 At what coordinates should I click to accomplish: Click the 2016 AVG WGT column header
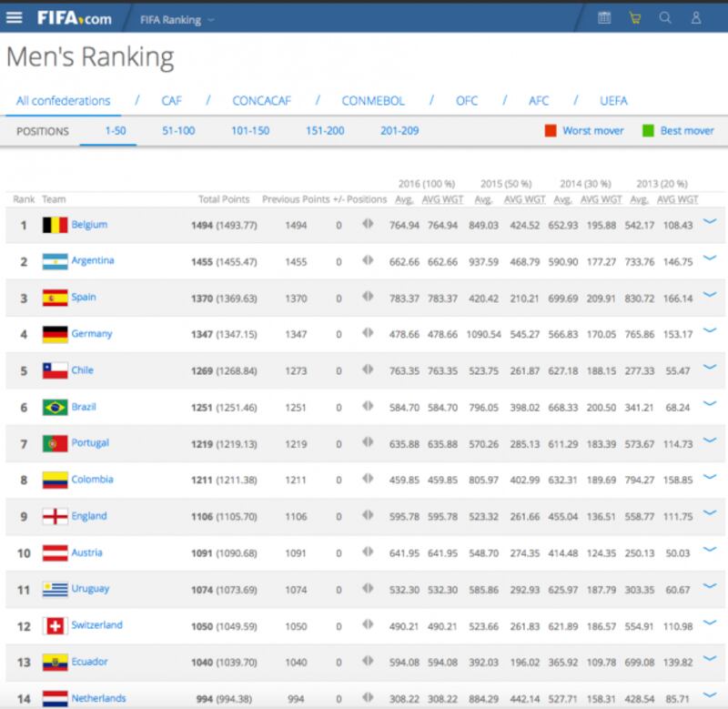click(x=442, y=199)
